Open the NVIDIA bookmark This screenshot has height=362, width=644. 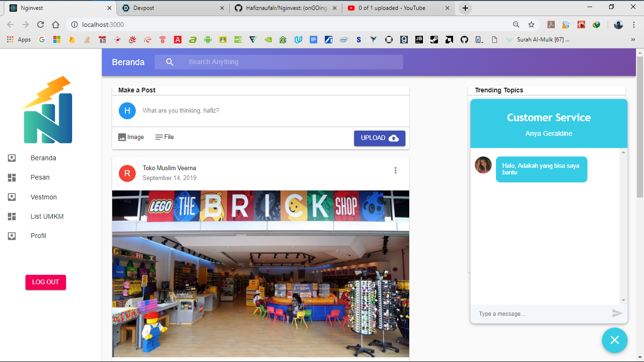[268, 40]
